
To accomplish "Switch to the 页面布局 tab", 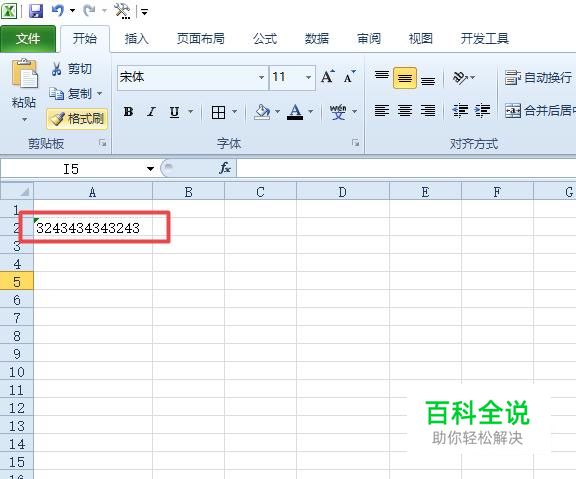I will pyautogui.click(x=201, y=39).
